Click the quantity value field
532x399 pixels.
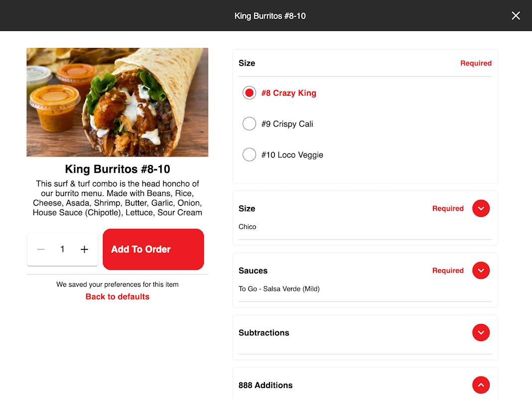(62, 249)
